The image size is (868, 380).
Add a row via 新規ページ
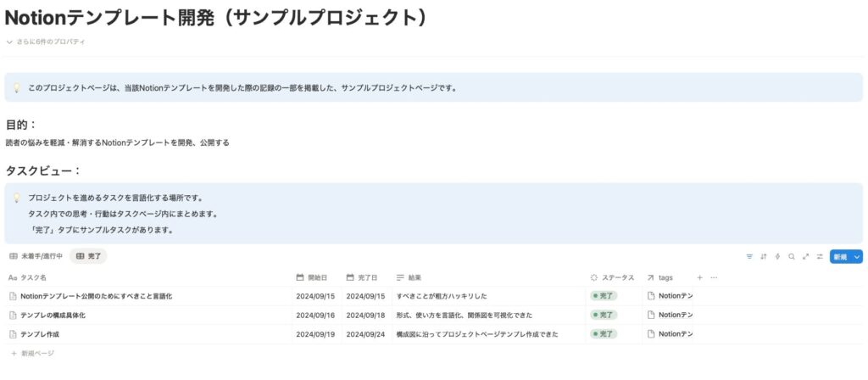(x=32, y=354)
